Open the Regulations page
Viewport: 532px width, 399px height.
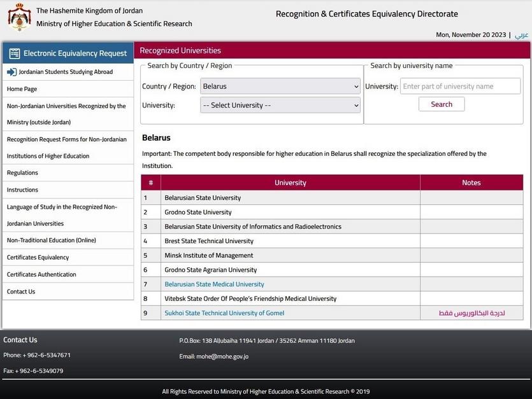22,172
